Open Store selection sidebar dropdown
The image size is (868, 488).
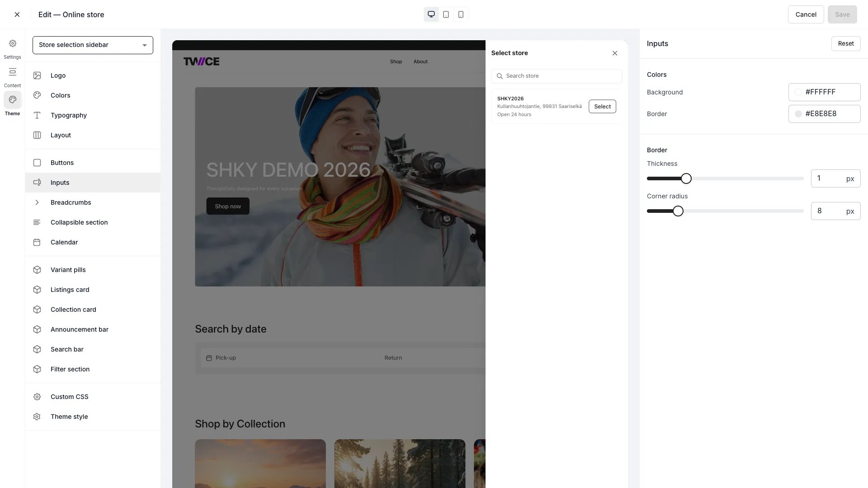click(93, 45)
